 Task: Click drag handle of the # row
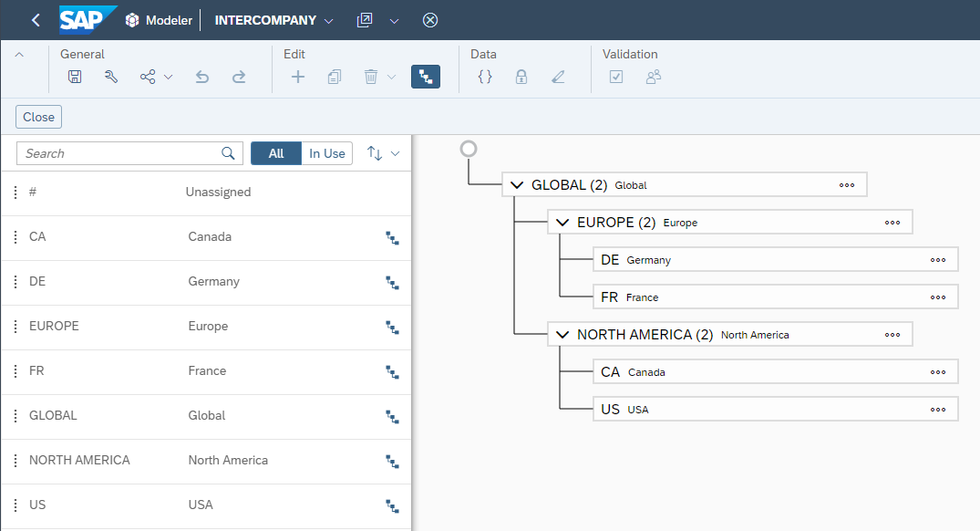pos(15,192)
